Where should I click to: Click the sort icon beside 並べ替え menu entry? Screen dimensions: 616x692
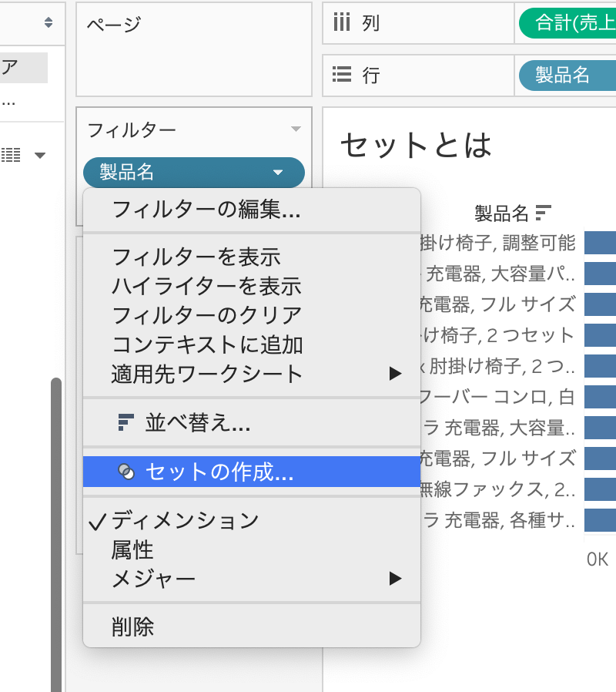point(128,422)
